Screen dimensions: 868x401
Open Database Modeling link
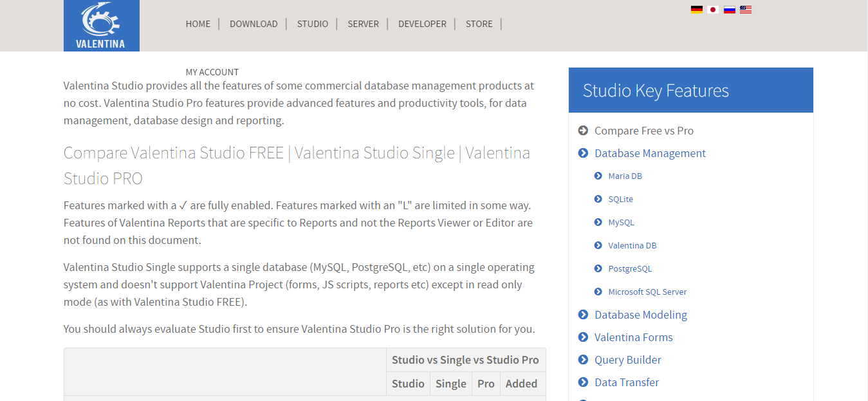[641, 315]
